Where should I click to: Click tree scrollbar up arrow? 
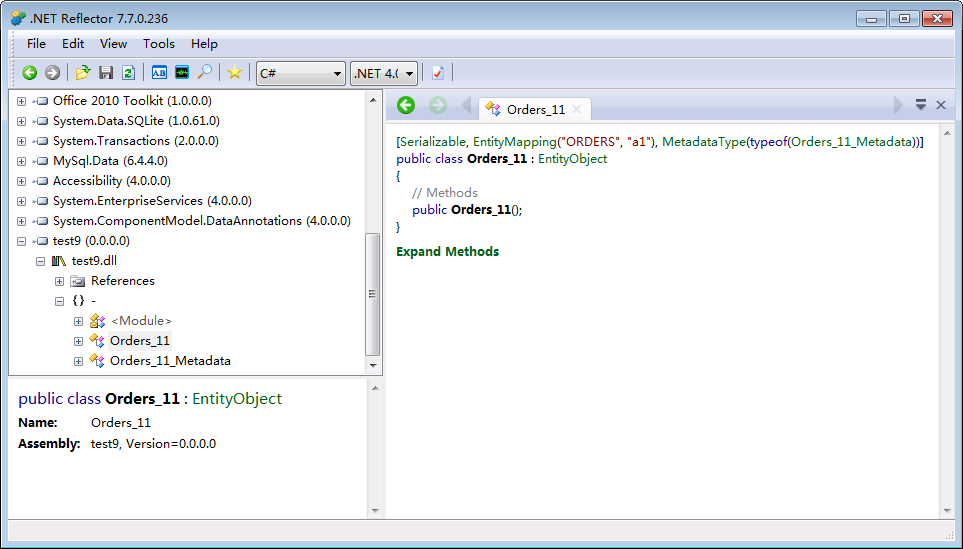pos(373,100)
